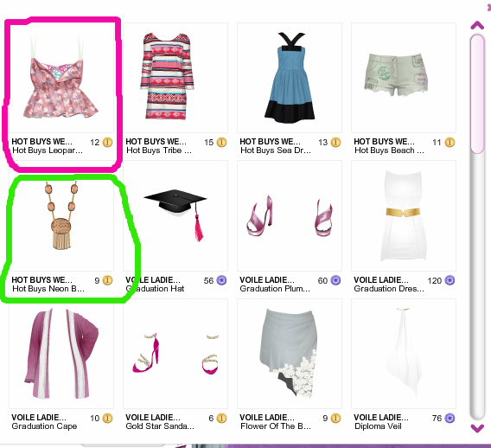This screenshot has width=491, height=448.
Task: Select the Flower Of The B... skirt
Action: pos(290,354)
